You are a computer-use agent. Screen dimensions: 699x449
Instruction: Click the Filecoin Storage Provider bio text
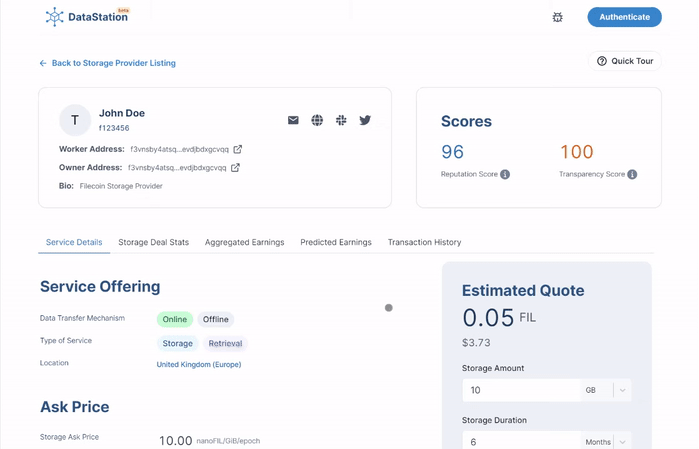click(121, 186)
